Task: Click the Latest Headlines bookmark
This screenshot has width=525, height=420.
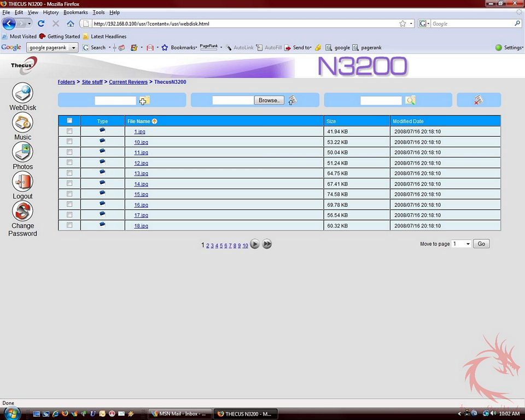Action: tap(105, 36)
